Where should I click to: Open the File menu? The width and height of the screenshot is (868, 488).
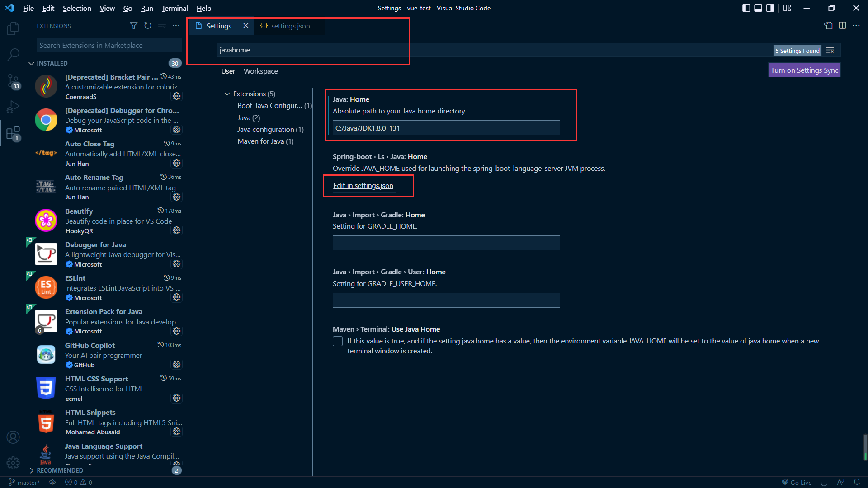[x=28, y=8]
